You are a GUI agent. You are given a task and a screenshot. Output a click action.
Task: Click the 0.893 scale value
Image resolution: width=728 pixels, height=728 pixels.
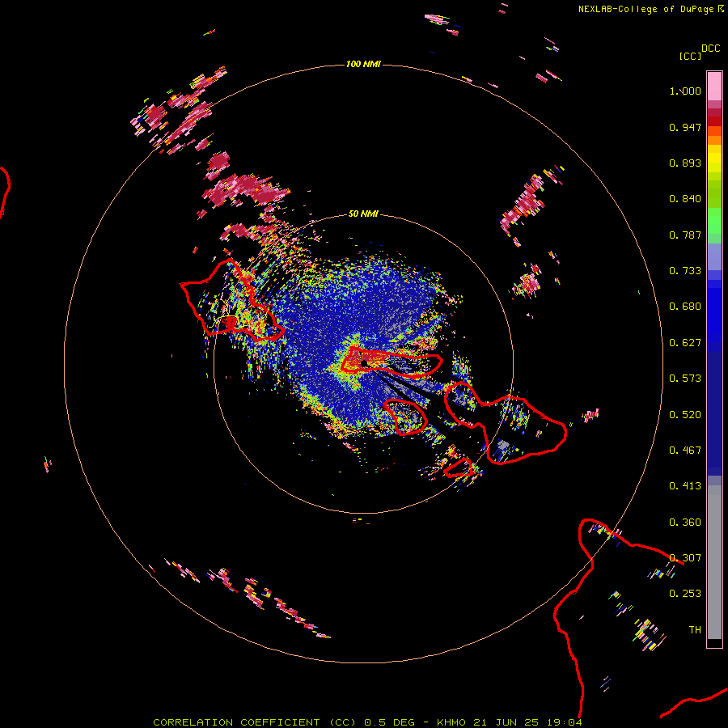pyautogui.click(x=685, y=163)
